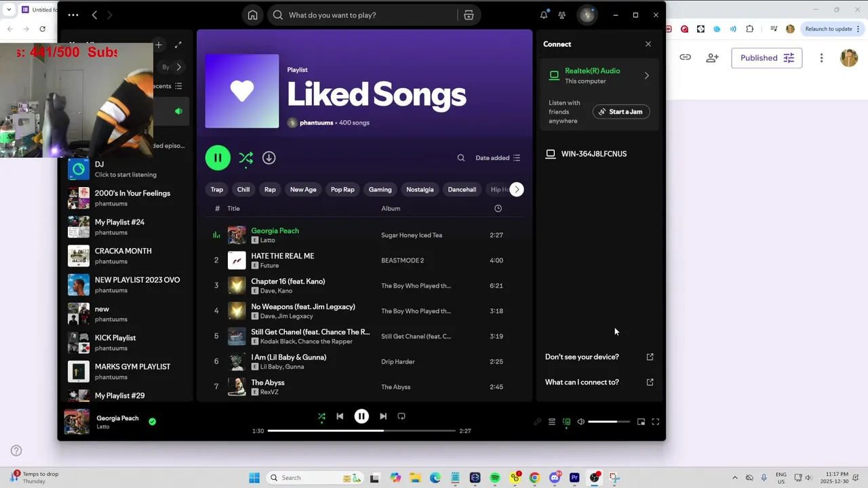868x488 pixels.
Task: Skip to the next track
Action: [383, 416]
